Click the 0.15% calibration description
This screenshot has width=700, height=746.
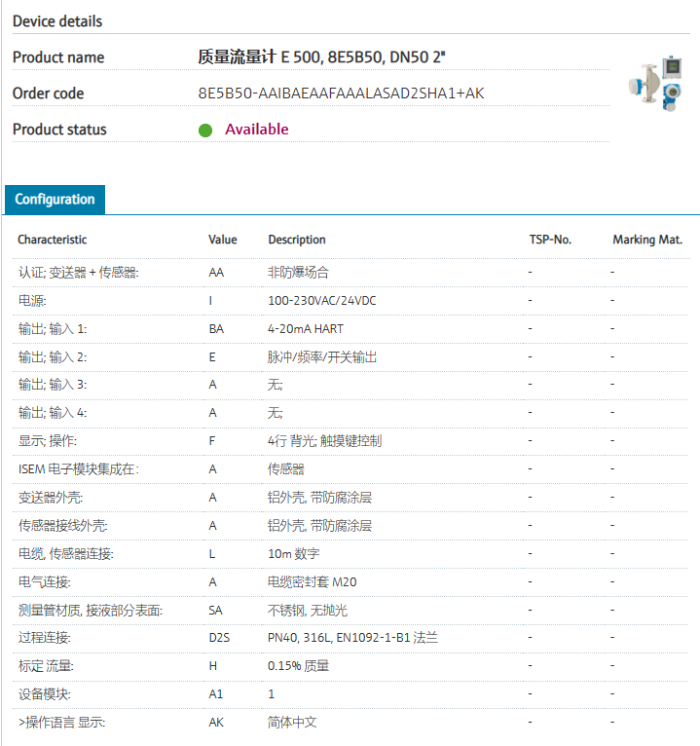tap(298, 666)
